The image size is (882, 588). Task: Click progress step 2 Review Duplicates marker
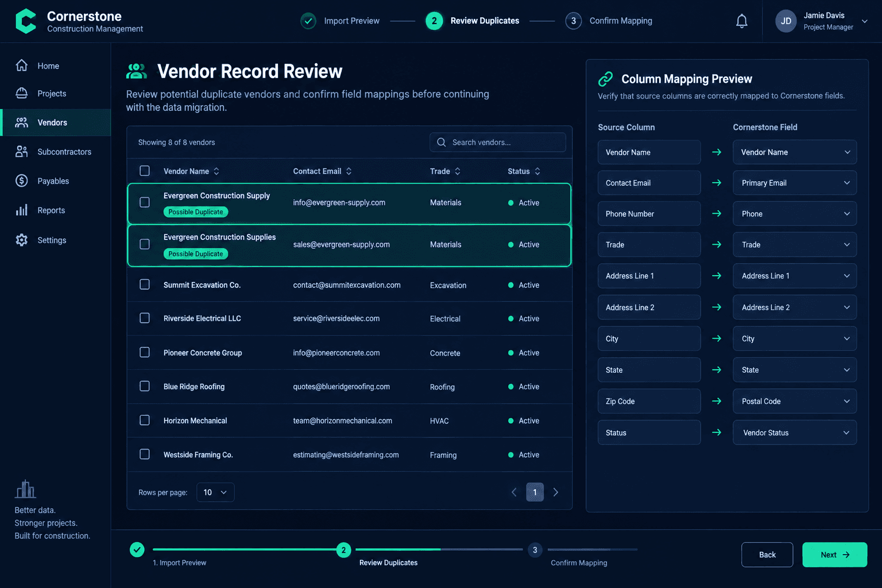tap(343, 550)
